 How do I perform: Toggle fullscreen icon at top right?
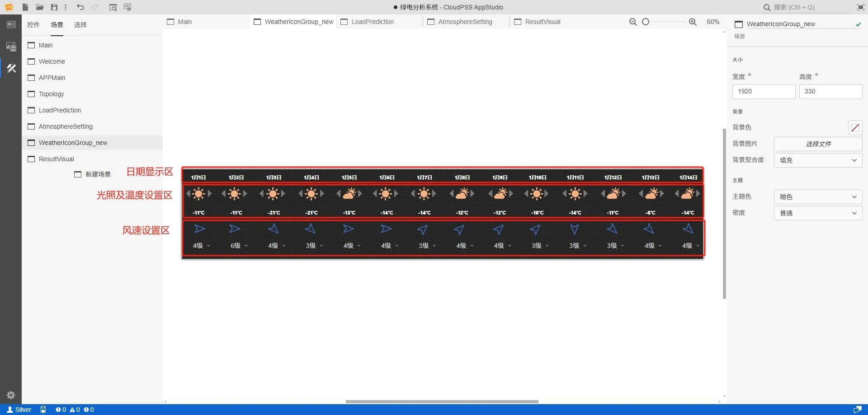861,7
